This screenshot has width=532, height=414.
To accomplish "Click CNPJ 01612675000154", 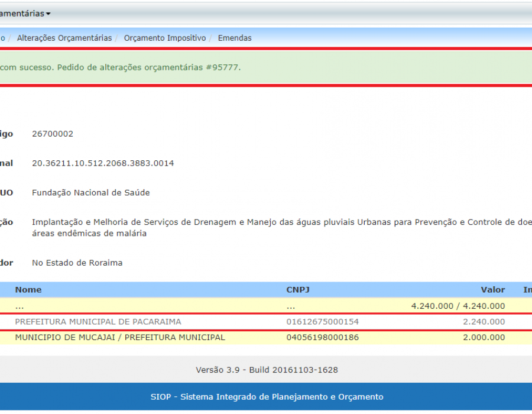I will tap(323, 322).
